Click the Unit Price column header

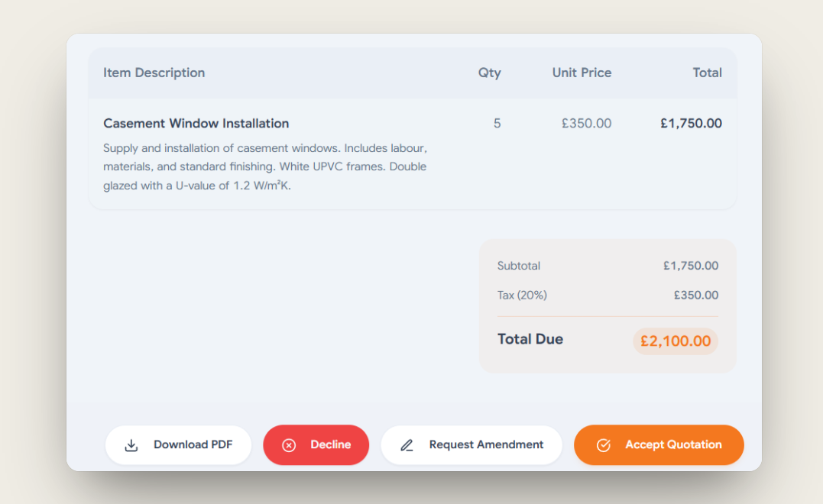tap(582, 73)
